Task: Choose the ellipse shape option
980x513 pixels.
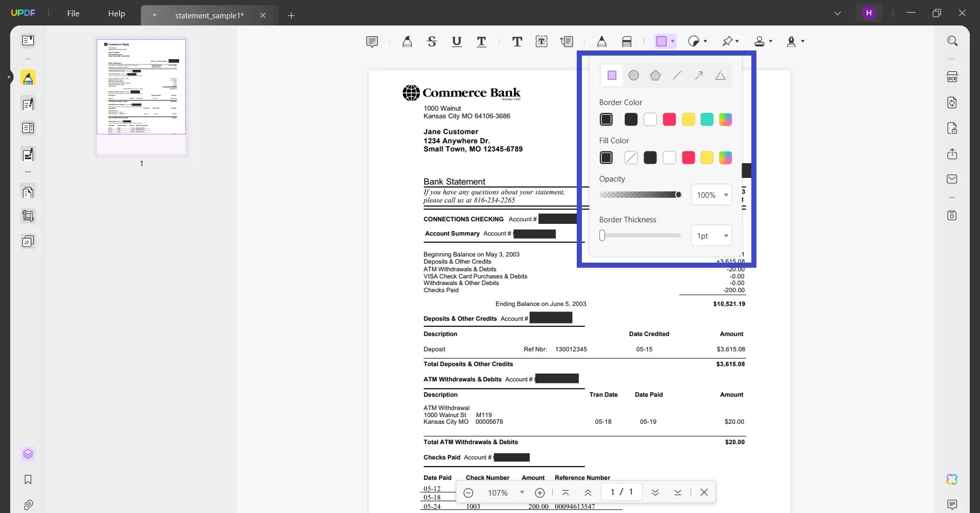Action: 633,75
